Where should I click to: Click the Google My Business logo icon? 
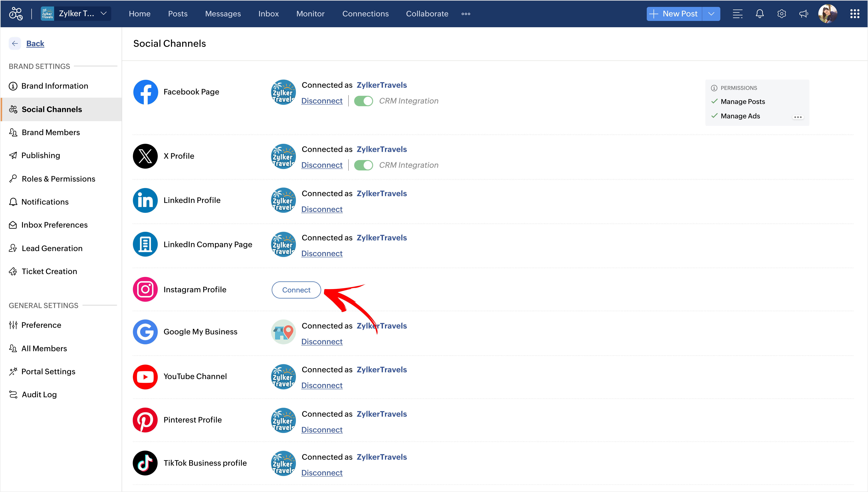pos(145,332)
